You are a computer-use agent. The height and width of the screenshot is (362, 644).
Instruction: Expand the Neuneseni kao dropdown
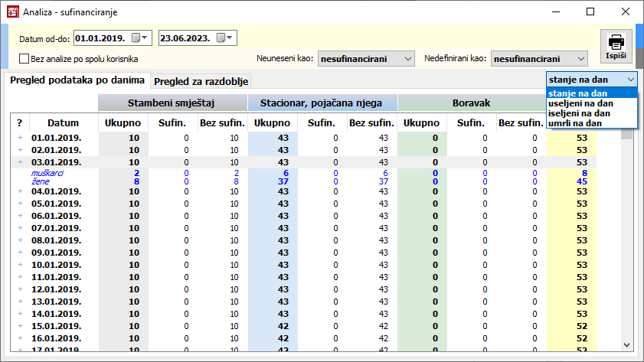click(x=407, y=59)
